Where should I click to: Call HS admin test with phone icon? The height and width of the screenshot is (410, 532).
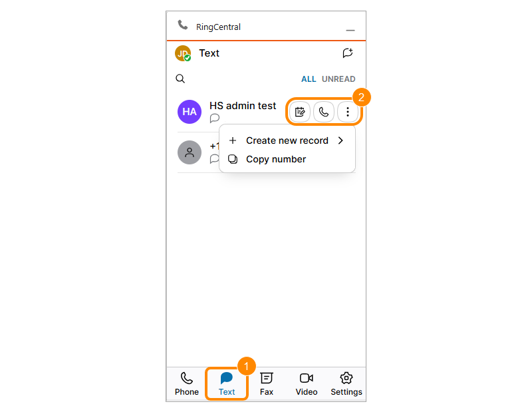[324, 112]
